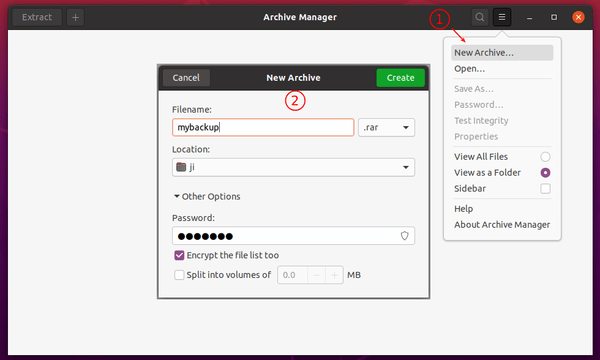Open the Location dropdown showing ji
This screenshot has height=360, width=600.
point(293,167)
